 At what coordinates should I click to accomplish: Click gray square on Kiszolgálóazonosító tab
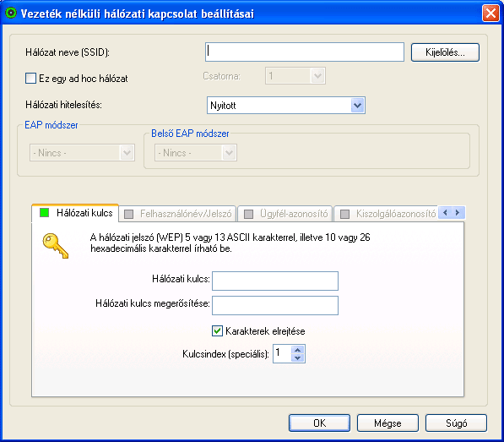point(344,214)
